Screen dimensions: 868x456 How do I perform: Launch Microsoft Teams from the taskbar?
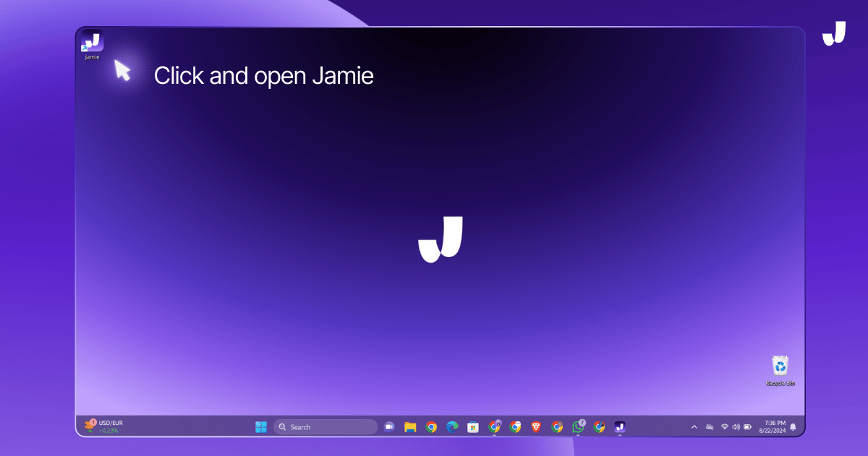389,427
